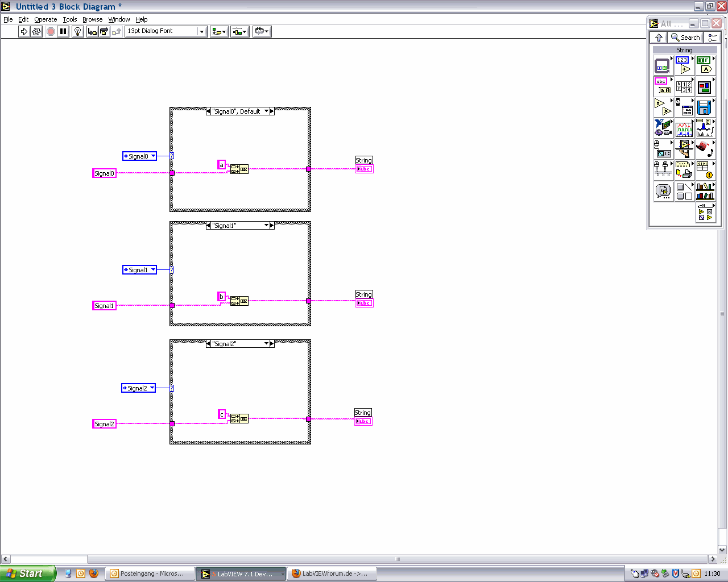
Task: Open the Graphics & Sound palette
Action: tap(705, 148)
